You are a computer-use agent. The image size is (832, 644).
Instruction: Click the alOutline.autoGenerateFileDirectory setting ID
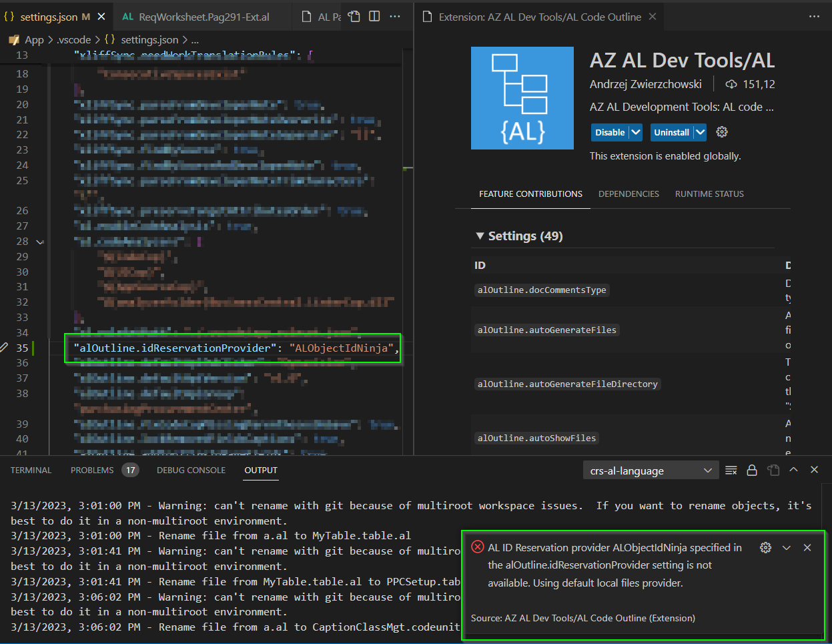568,384
